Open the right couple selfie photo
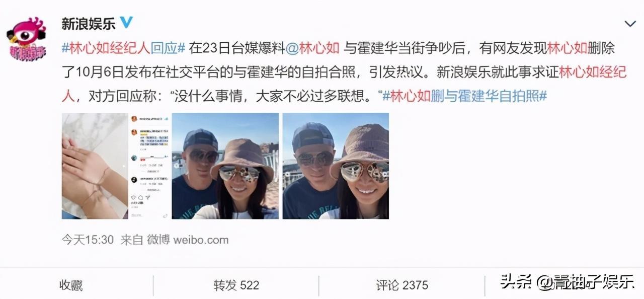 pyautogui.click(x=336, y=166)
